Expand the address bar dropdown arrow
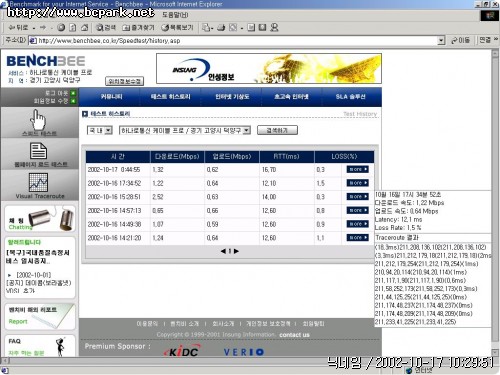This screenshot has height=375, width=500. [441, 41]
